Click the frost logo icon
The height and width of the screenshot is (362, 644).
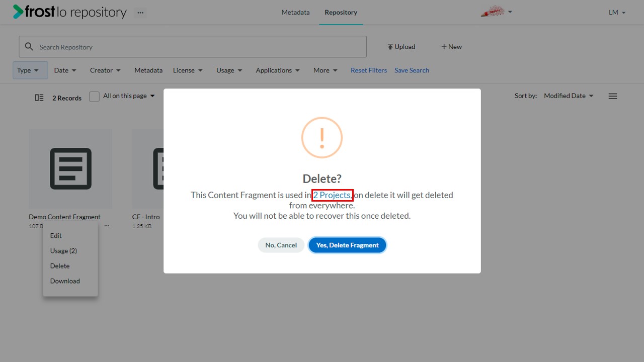click(x=19, y=12)
